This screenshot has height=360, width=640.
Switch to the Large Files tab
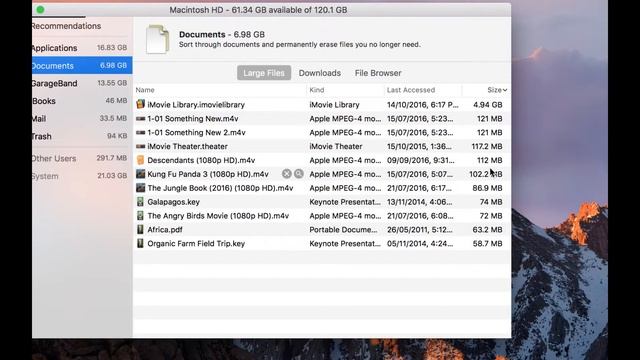[x=264, y=73]
